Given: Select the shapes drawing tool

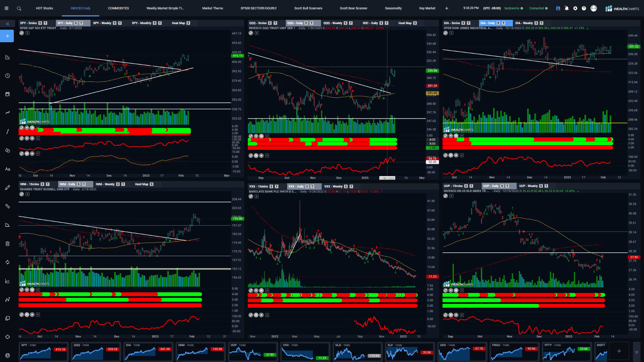Looking at the screenshot, I should (7, 150).
